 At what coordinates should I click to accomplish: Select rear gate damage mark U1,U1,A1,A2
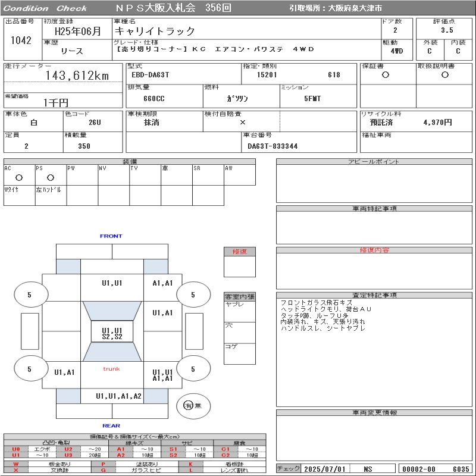[x=118, y=396]
